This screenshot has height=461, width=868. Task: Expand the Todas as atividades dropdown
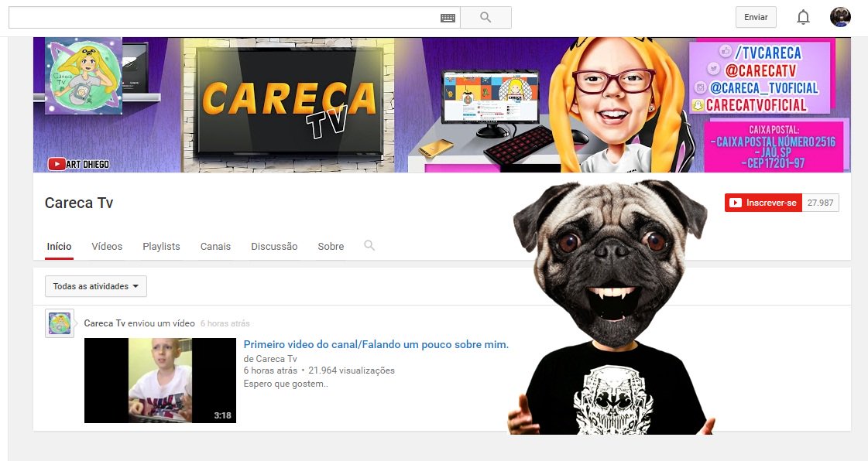click(x=96, y=286)
